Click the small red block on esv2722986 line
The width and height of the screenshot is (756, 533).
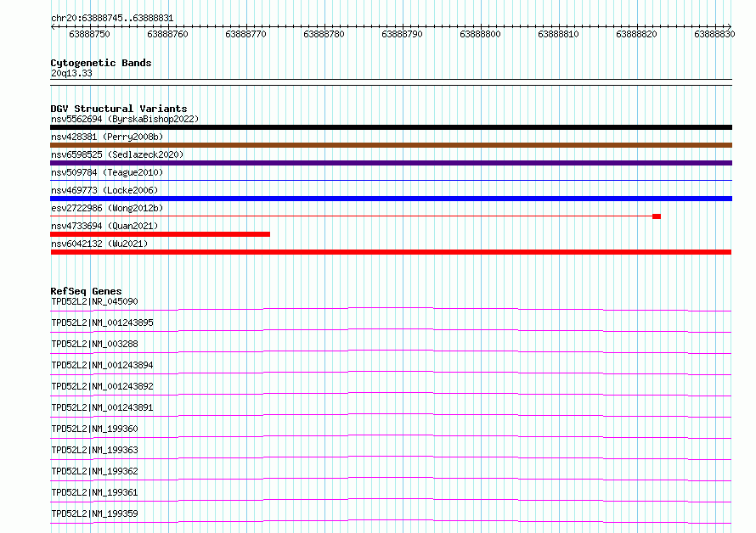657,216
